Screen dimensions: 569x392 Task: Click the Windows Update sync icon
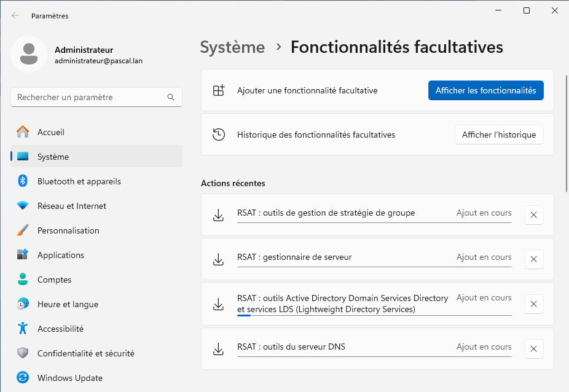(23, 377)
